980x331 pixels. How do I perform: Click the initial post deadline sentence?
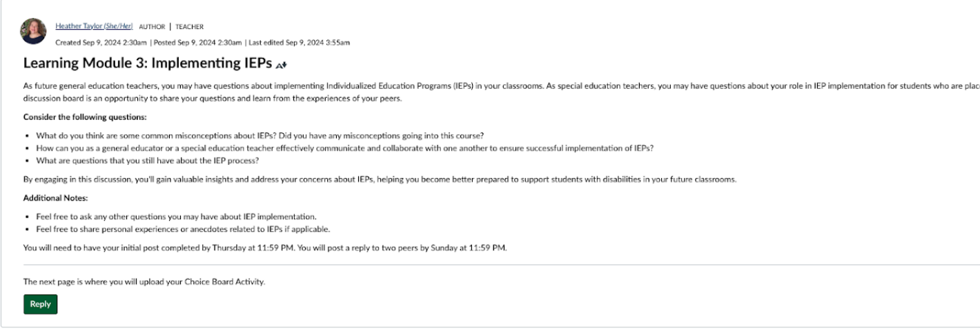click(x=265, y=248)
